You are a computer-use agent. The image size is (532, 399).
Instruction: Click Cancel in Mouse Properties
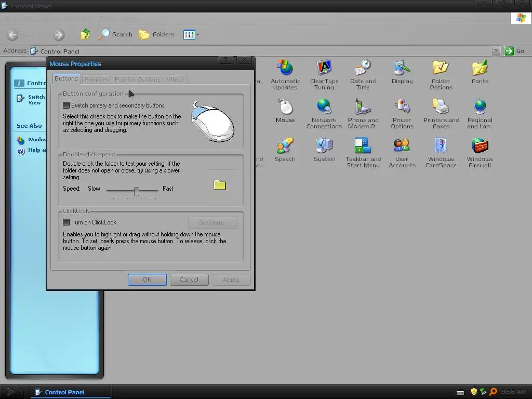coord(189,280)
